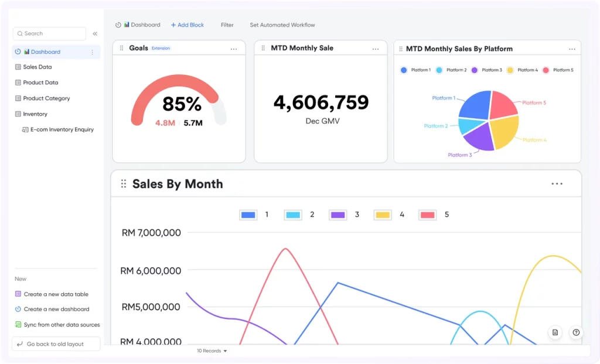Click the Create a new data table icon

18,294
